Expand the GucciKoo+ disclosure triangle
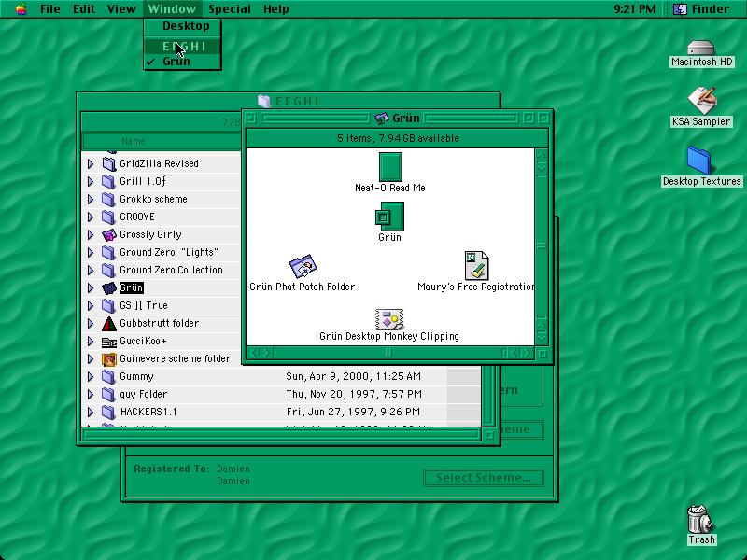 91,341
